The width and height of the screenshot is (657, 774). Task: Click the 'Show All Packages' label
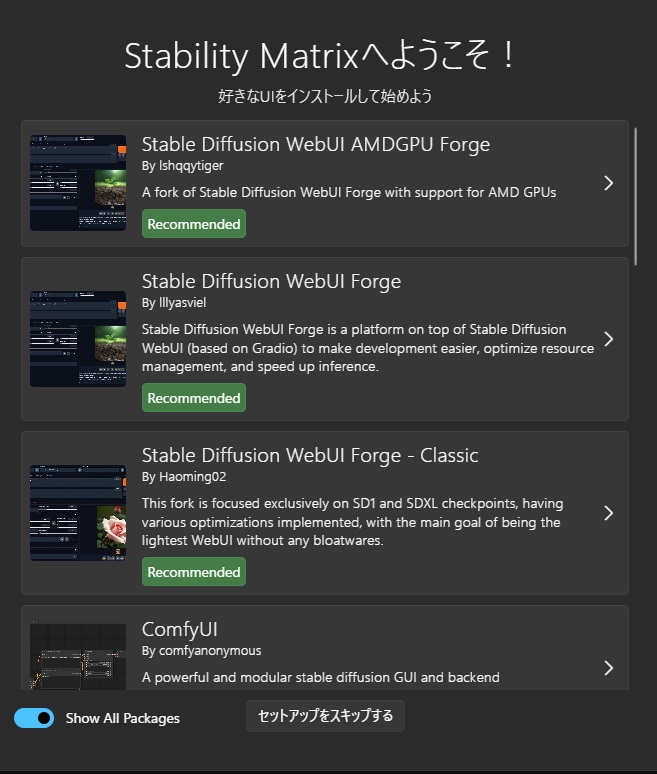123,718
